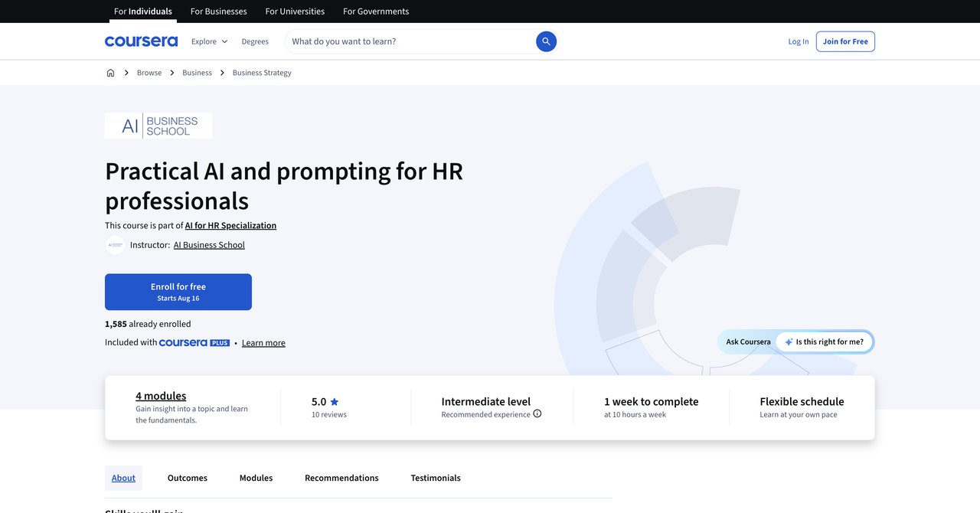Screen dimensions: 980x513
Task: Click the 10 reviews text
Action: click(x=329, y=415)
